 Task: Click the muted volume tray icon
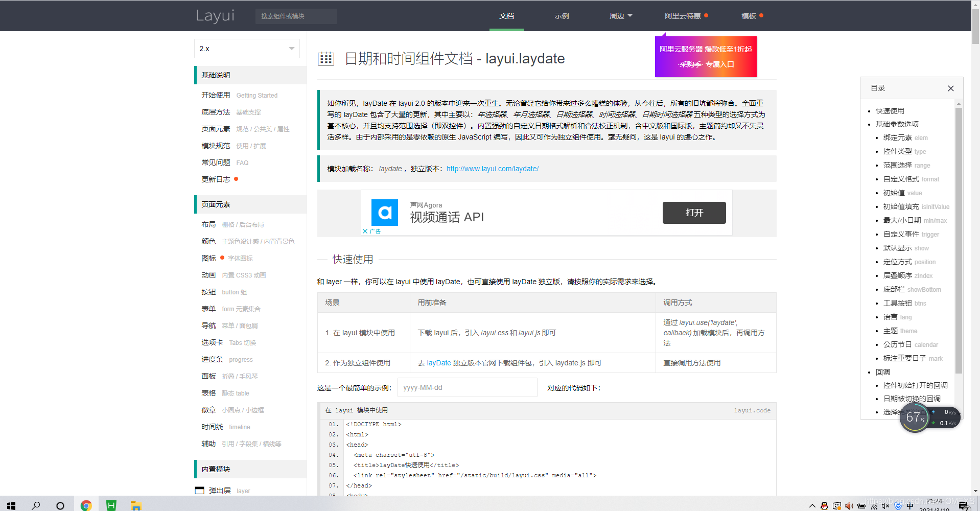click(885, 506)
